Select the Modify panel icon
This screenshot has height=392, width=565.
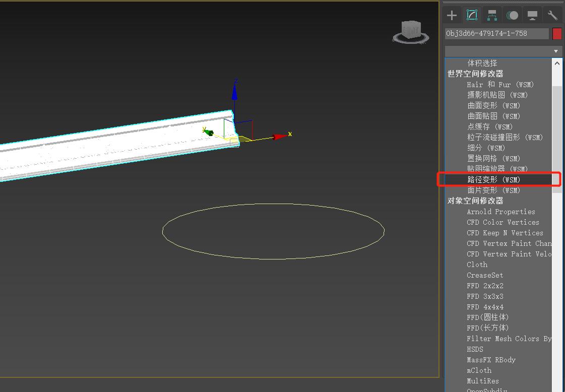[472, 15]
